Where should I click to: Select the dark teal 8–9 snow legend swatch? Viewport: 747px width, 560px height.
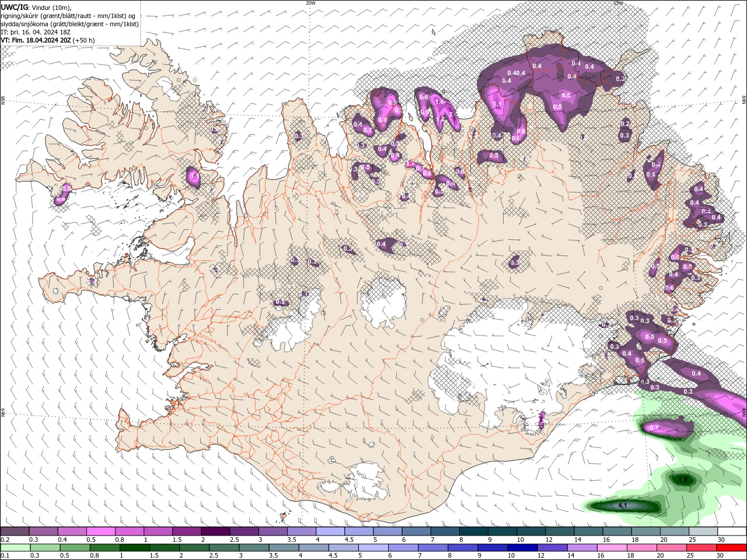click(x=473, y=531)
